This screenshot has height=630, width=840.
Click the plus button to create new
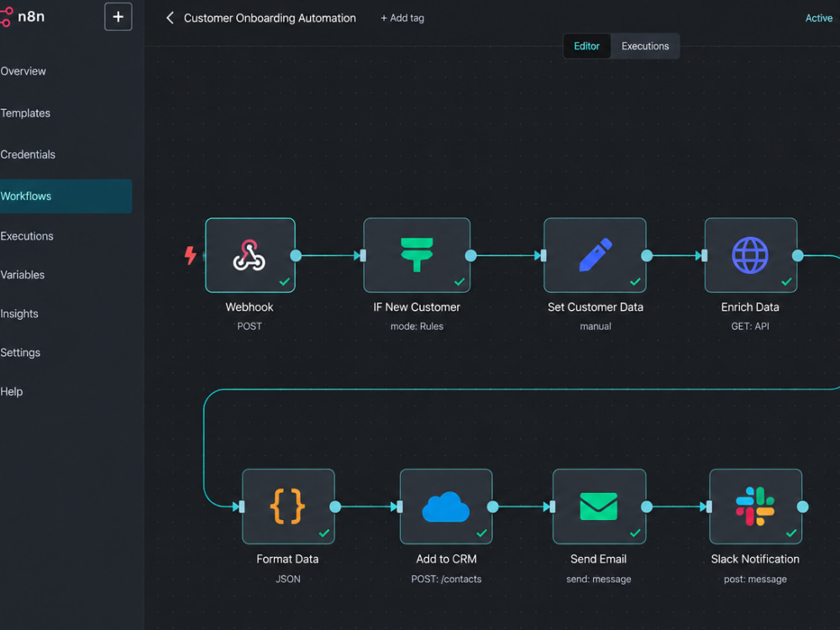tap(118, 17)
